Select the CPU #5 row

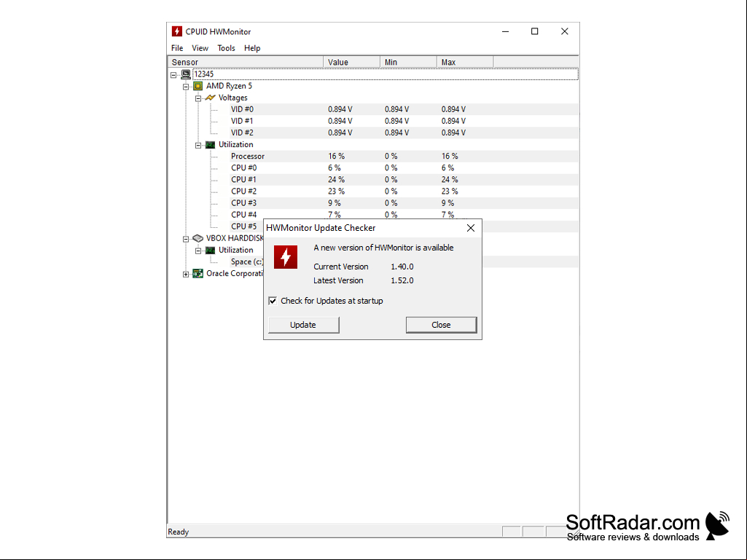click(246, 226)
